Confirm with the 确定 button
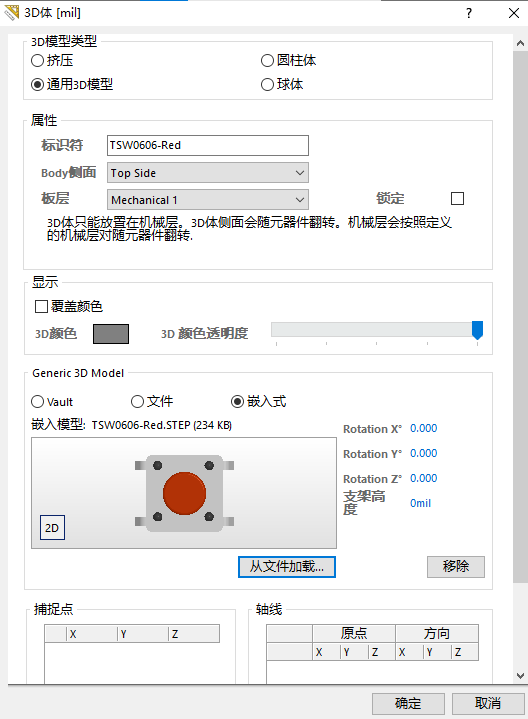 pyautogui.click(x=408, y=703)
